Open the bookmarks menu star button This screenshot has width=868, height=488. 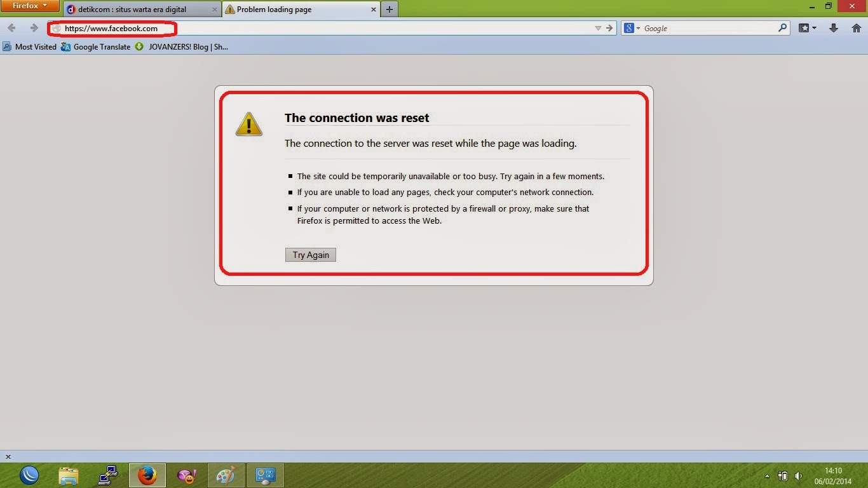(804, 28)
